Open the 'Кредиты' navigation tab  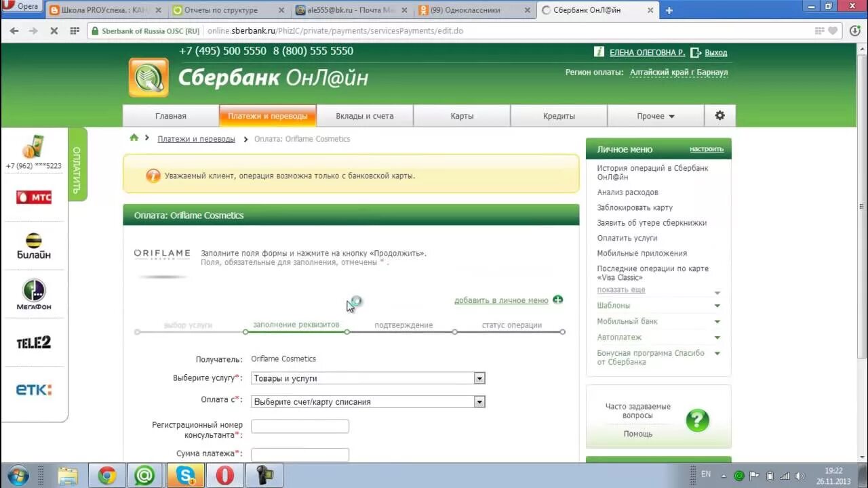[x=559, y=116]
